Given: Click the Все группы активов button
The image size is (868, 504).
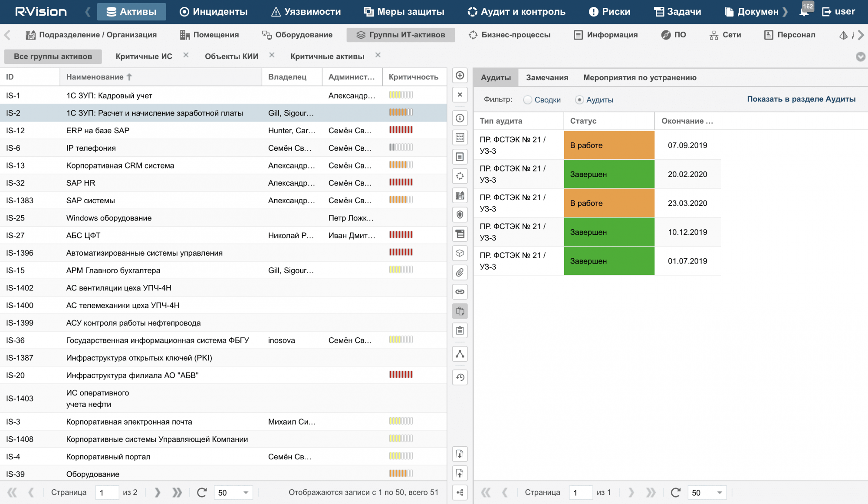Looking at the screenshot, I should (53, 56).
